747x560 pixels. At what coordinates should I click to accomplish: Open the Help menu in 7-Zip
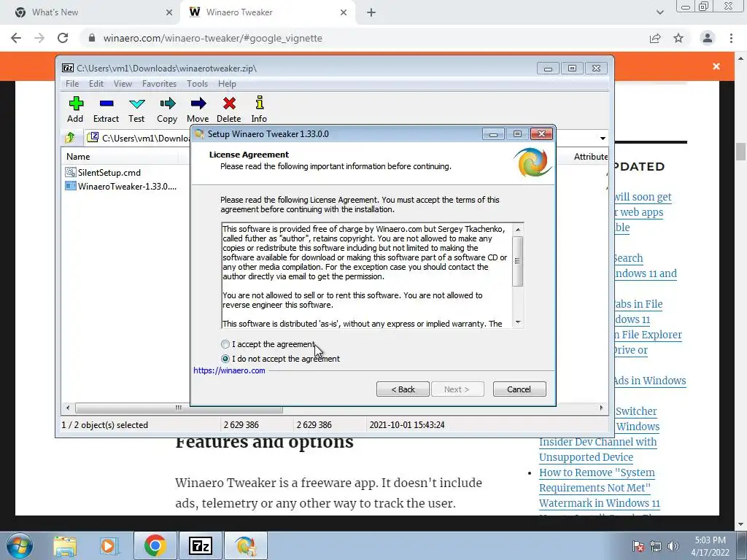tap(228, 84)
